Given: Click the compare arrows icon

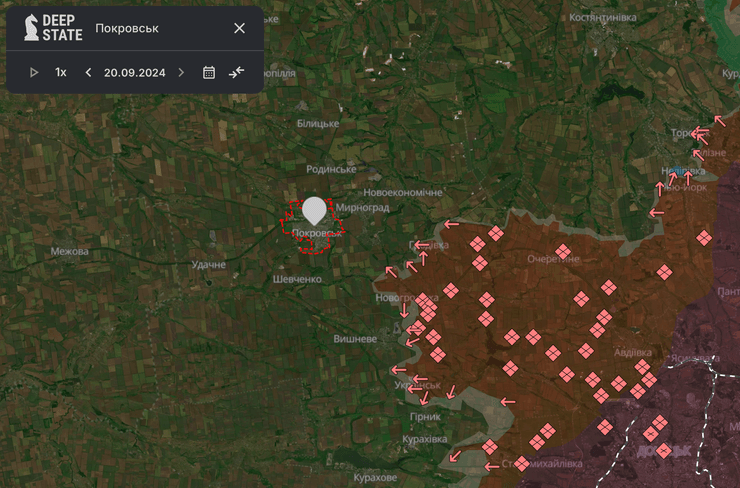Looking at the screenshot, I should point(236,72).
